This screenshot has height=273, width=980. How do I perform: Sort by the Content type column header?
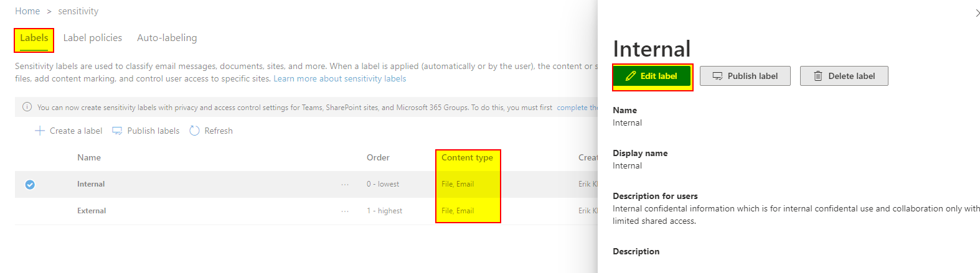tap(467, 157)
